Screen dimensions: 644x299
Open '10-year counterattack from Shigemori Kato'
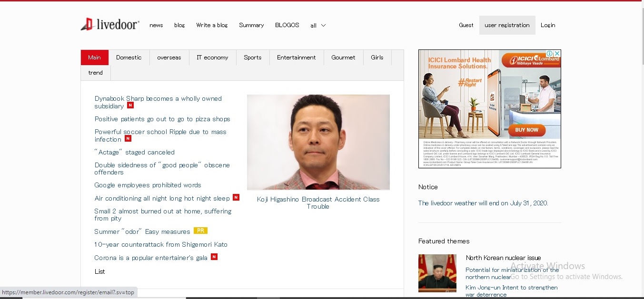161,244
